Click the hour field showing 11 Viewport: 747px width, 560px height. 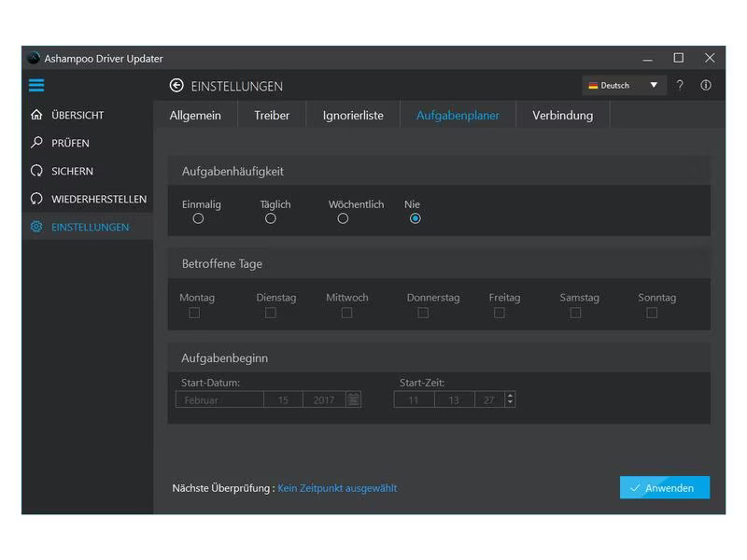(414, 399)
